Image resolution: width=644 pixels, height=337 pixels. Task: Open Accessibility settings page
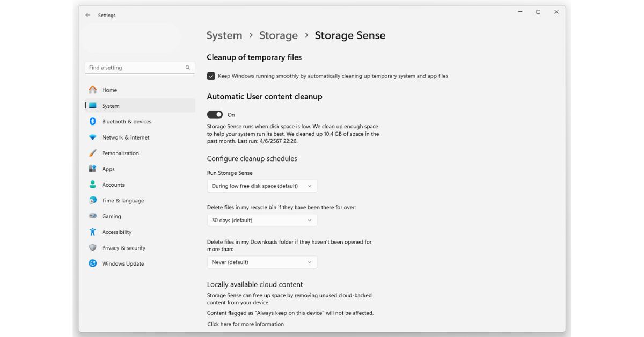140,232
